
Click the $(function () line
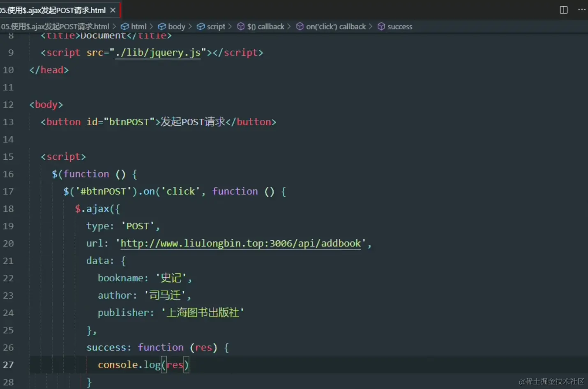pos(95,174)
